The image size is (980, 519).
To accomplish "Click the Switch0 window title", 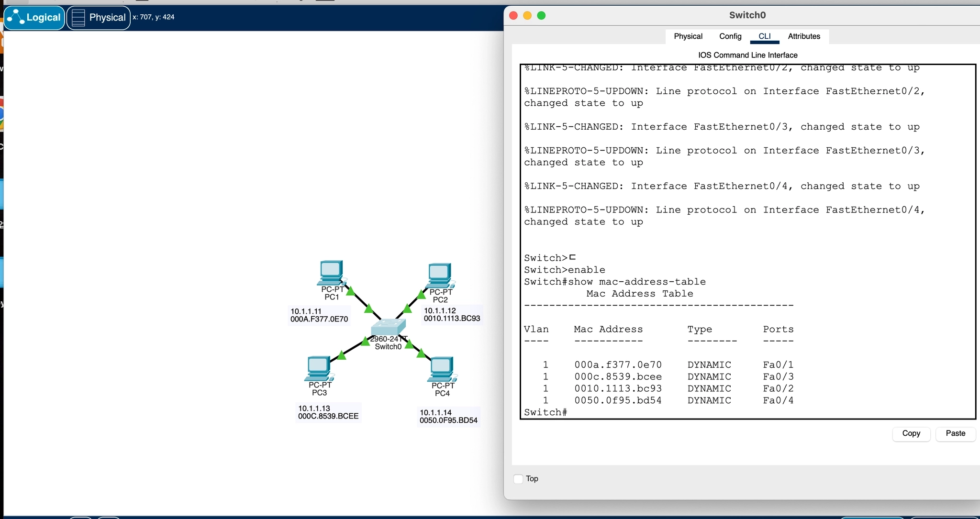I will tap(747, 15).
